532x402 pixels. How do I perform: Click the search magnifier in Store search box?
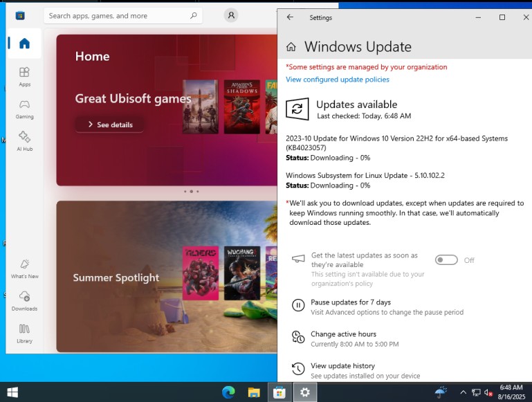[x=194, y=16]
